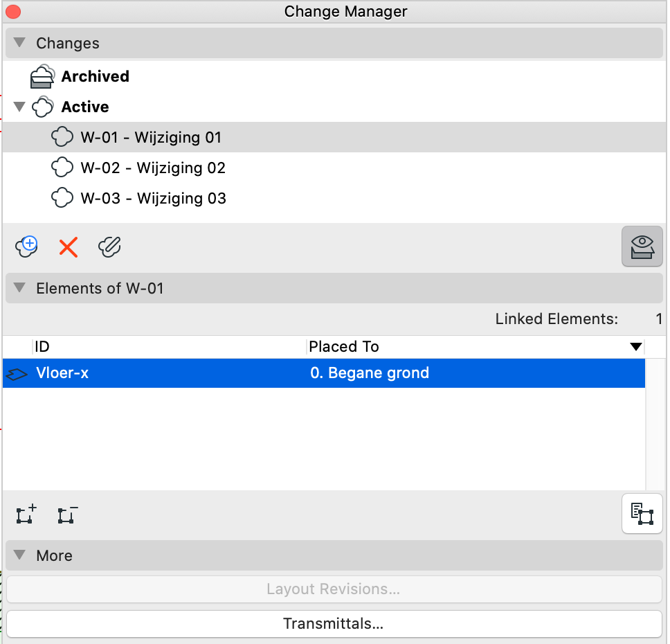Open the Placed To column dropdown arrow

[636, 346]
